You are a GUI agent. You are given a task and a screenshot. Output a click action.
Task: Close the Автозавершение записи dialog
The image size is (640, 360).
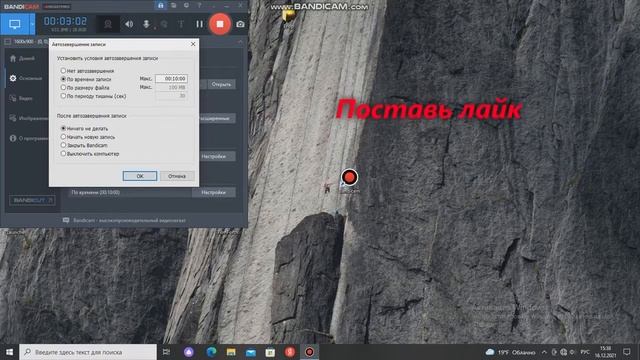[x=193, y=44]
